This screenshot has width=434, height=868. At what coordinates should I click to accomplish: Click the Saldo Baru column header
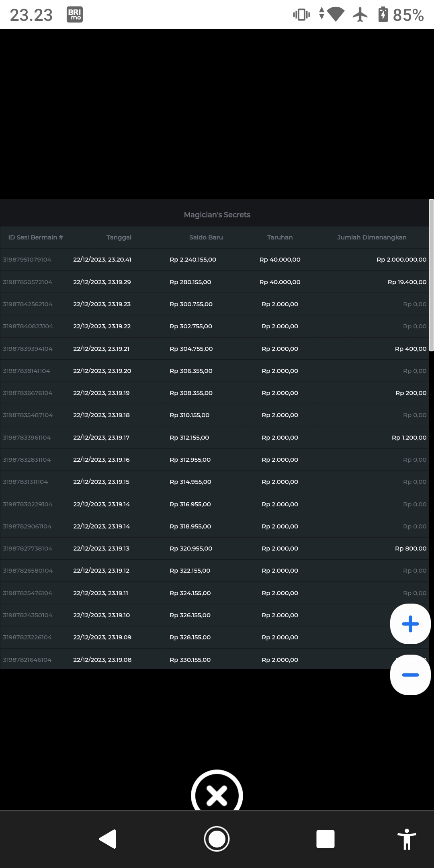pyautogui.click(x=206, y=237)
